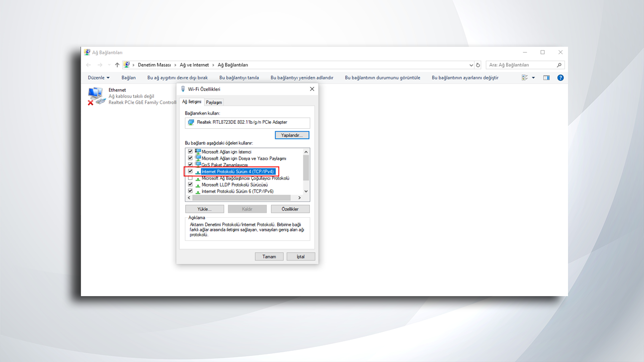The height and width of the screenshot is (362, 644).
Task: Click the Yükle... button
Action: pos(204,209)
